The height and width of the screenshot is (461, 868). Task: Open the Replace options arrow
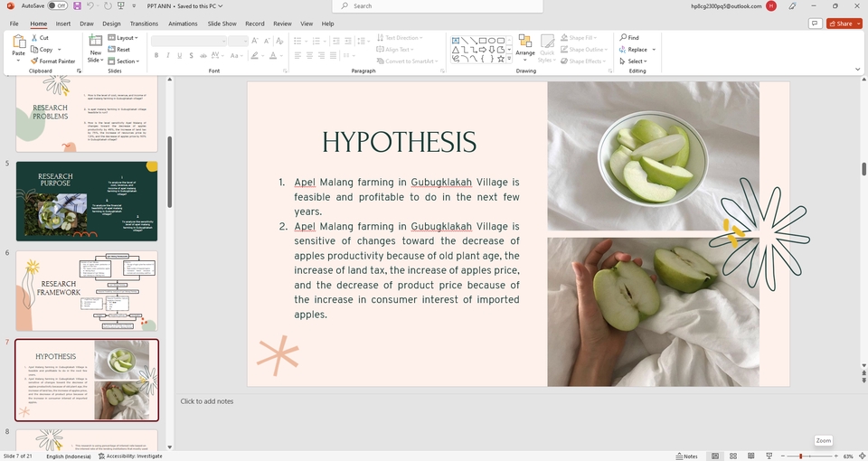(654, 50)
